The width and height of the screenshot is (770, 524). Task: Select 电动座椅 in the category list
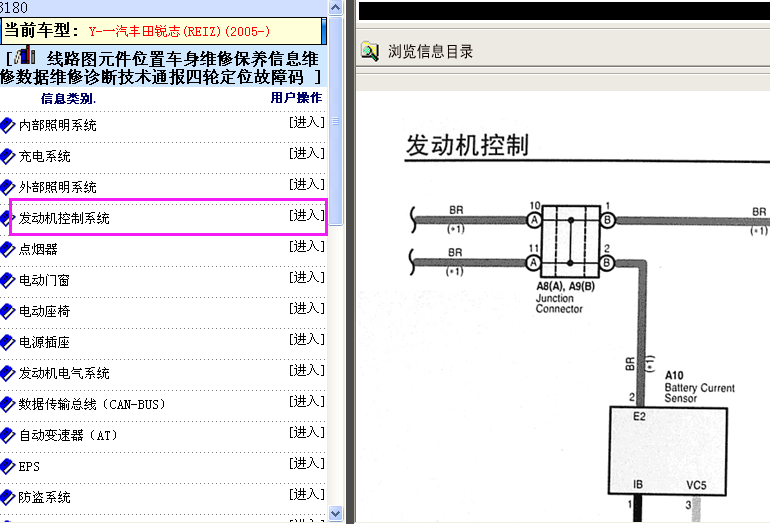tap(45, 311)
